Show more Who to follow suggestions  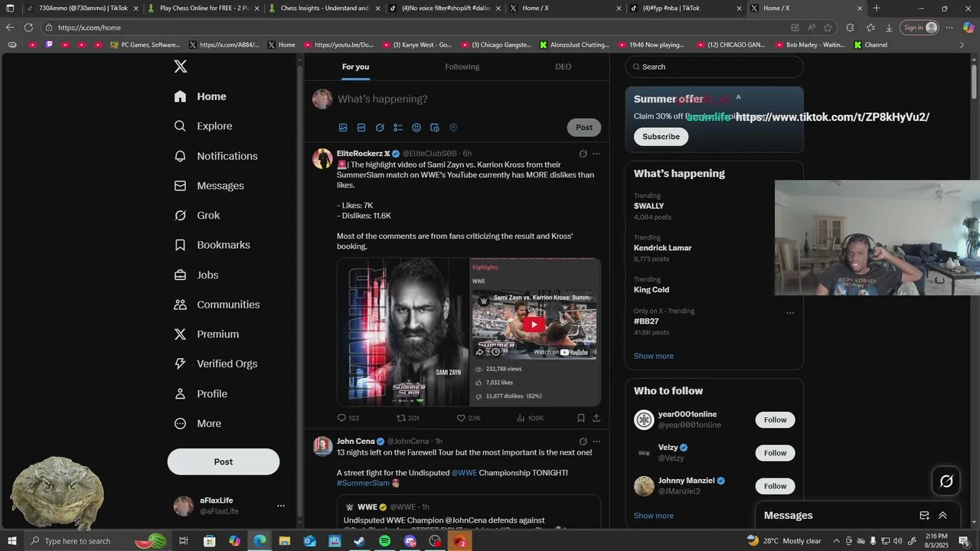coord(653,516)
